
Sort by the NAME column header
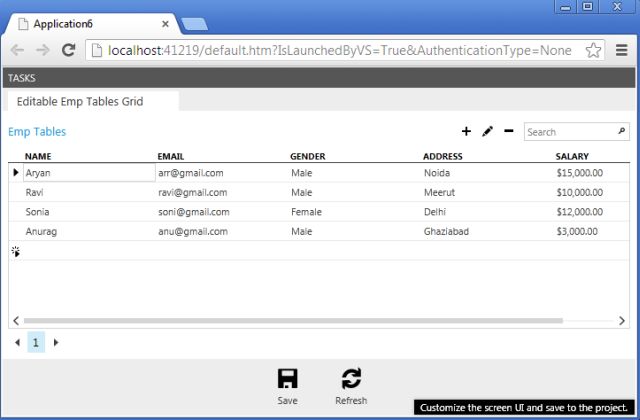(38, 156)
